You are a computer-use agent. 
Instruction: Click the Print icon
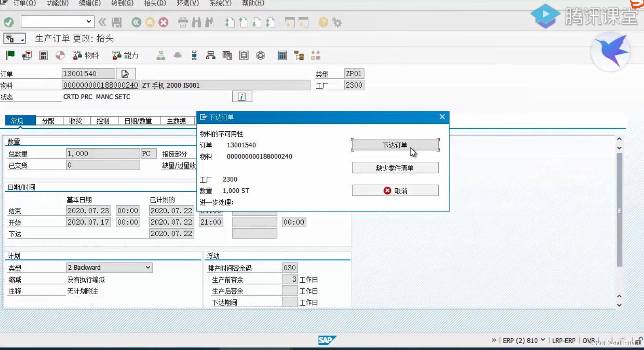pyautogui.click(x=183, y=22)
